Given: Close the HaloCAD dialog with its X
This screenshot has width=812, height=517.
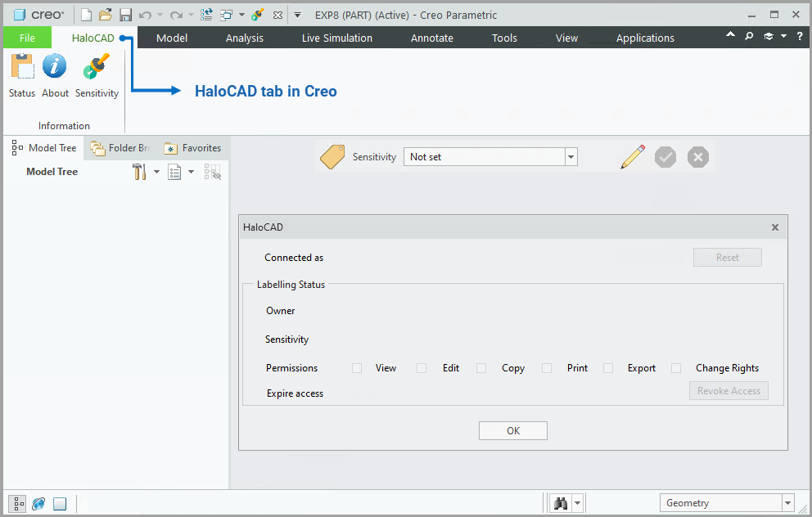Looking at the screenshot, I should tap(774, 227).
